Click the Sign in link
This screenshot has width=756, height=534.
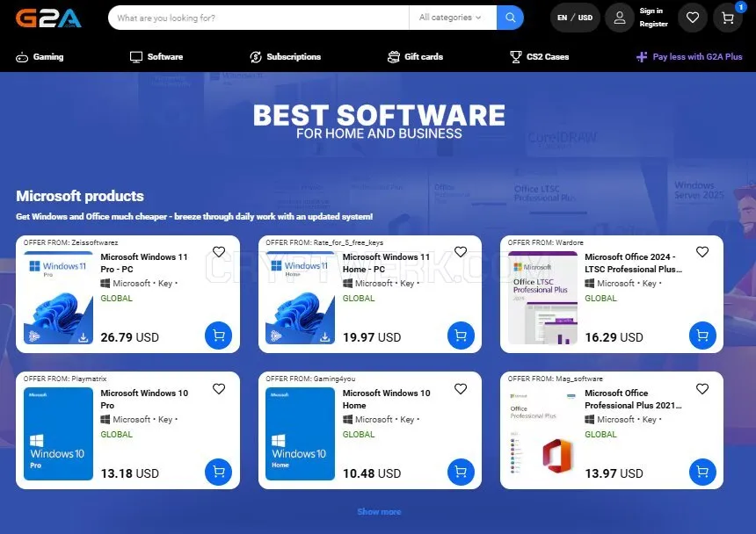pyautogui.click(x=651, y=11)
